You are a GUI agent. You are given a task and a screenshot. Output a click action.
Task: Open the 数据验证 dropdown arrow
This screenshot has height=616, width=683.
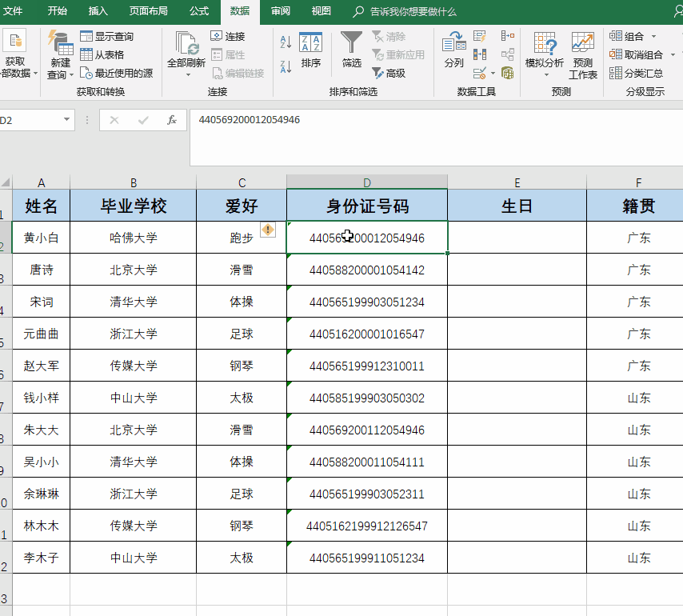point(493,74)
